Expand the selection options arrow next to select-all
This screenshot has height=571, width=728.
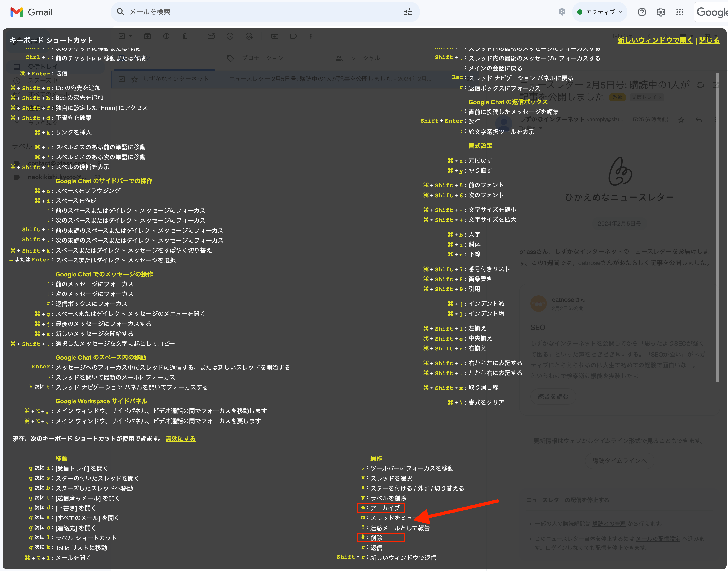pos(130,36)
